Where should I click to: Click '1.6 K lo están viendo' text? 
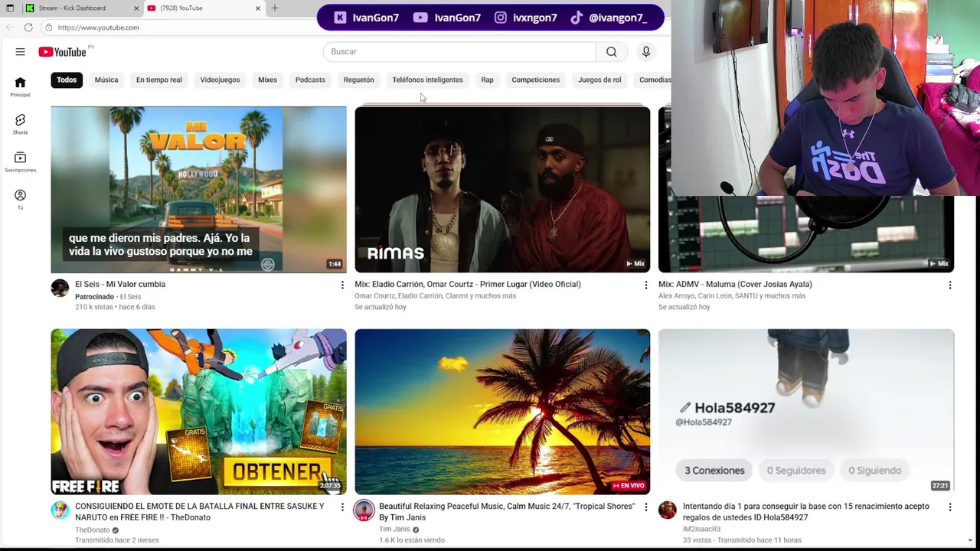(412, 540)
